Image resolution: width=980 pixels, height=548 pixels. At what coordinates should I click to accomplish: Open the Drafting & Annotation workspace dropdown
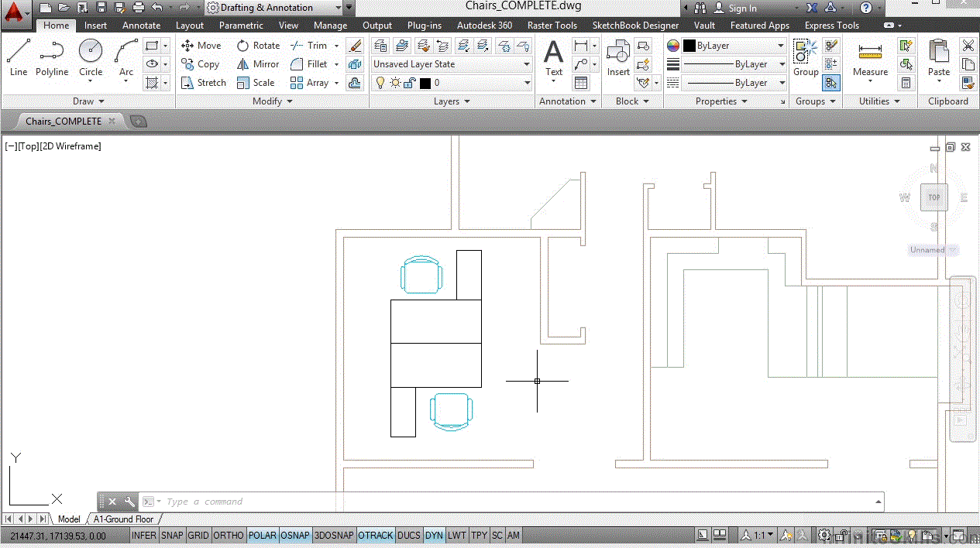click(x=275, y=8)
